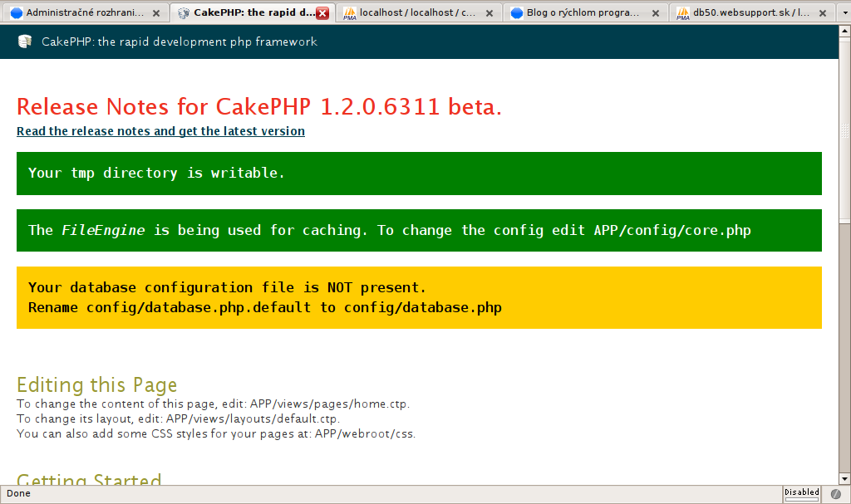This screenshot has width=851, height=504.
Task: Close the active CakePHP tab
Action: 322,13
